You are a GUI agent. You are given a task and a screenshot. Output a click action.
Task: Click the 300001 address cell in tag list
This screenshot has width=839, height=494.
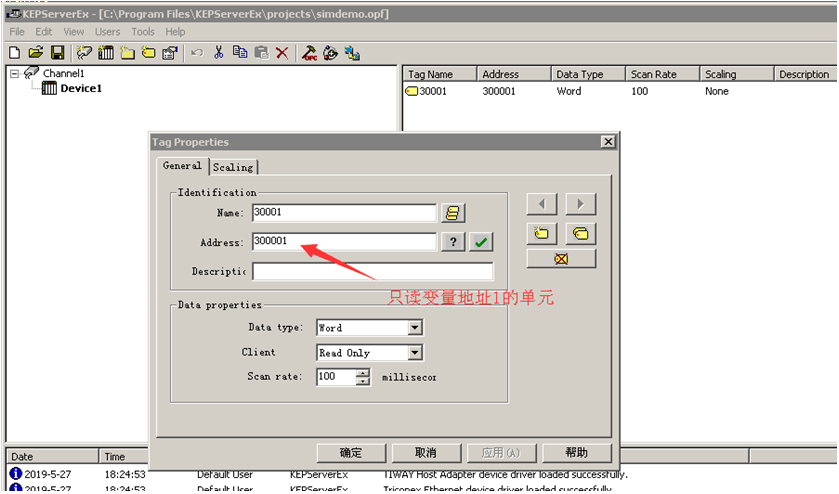click(x=499, y=91)
